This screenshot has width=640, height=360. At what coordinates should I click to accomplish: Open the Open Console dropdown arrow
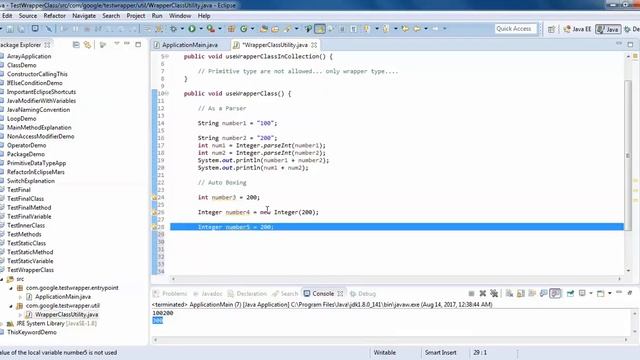[609, 293]
